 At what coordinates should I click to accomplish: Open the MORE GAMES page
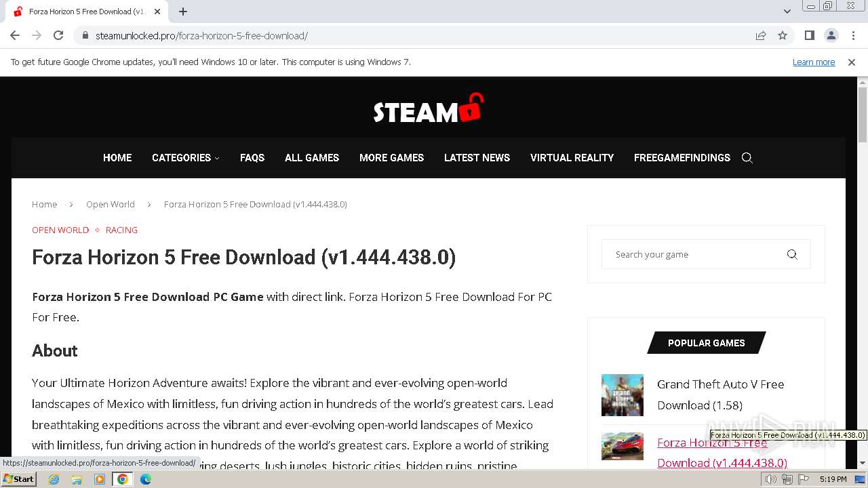391,157
